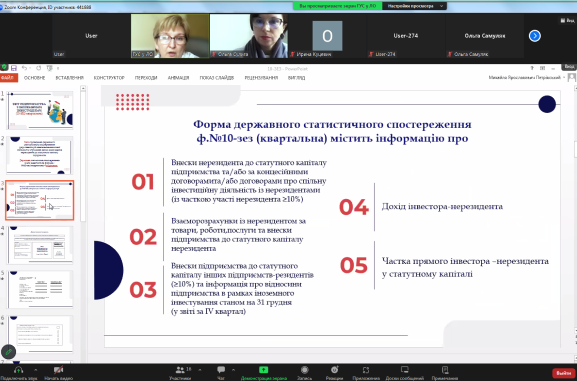Switch to the ОСНОВНЕ ribbon tab
The width and height of the screenshot is (577, 381).
tap(35, 78)
